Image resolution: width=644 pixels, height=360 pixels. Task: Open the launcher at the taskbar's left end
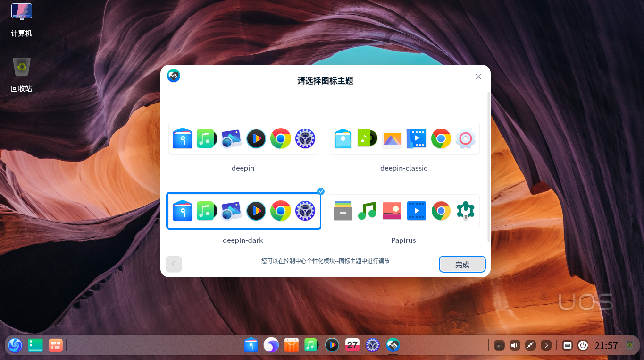coord(15,345)
